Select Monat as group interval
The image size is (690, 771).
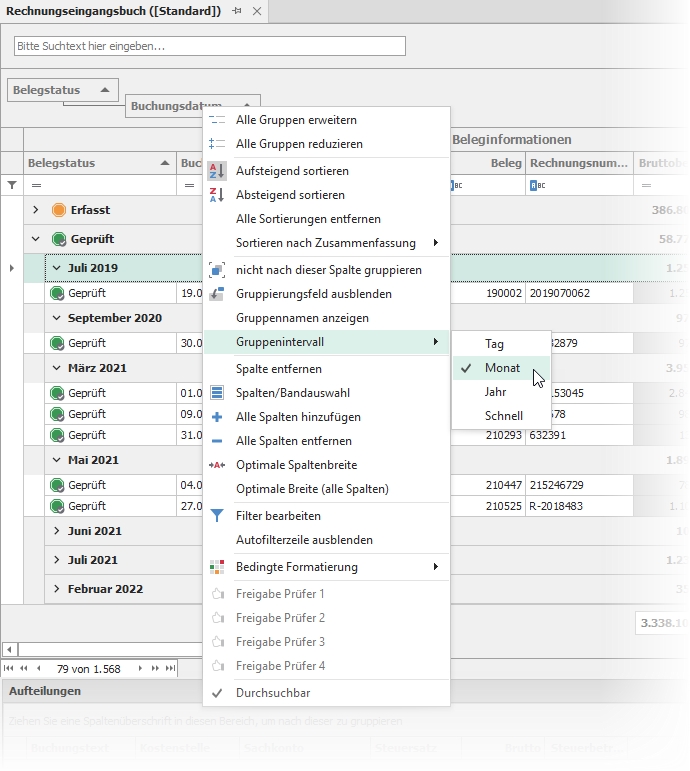click(x=502, y=368)
